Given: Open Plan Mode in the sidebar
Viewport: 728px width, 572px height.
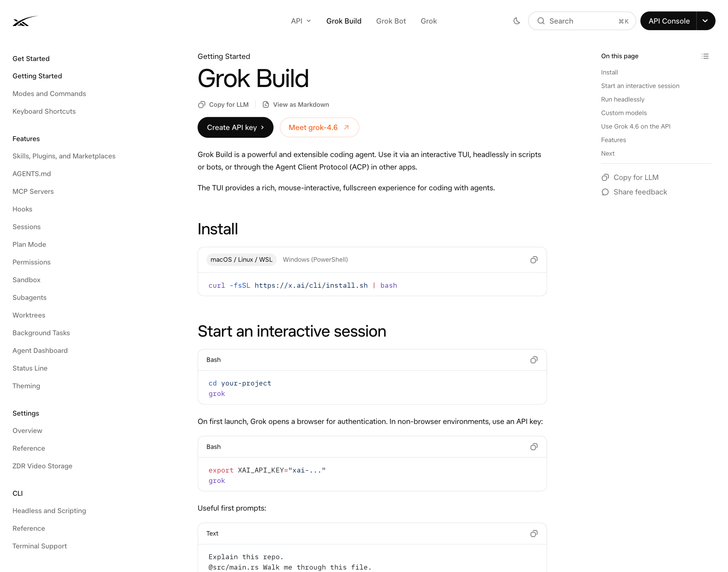Looking at the screenshot, I should click(x=29, y=244).
